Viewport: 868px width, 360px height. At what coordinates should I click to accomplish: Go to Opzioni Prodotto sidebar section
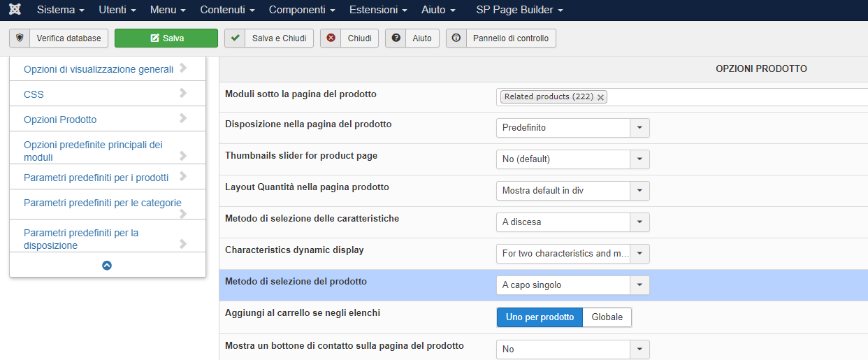point(60,120)
